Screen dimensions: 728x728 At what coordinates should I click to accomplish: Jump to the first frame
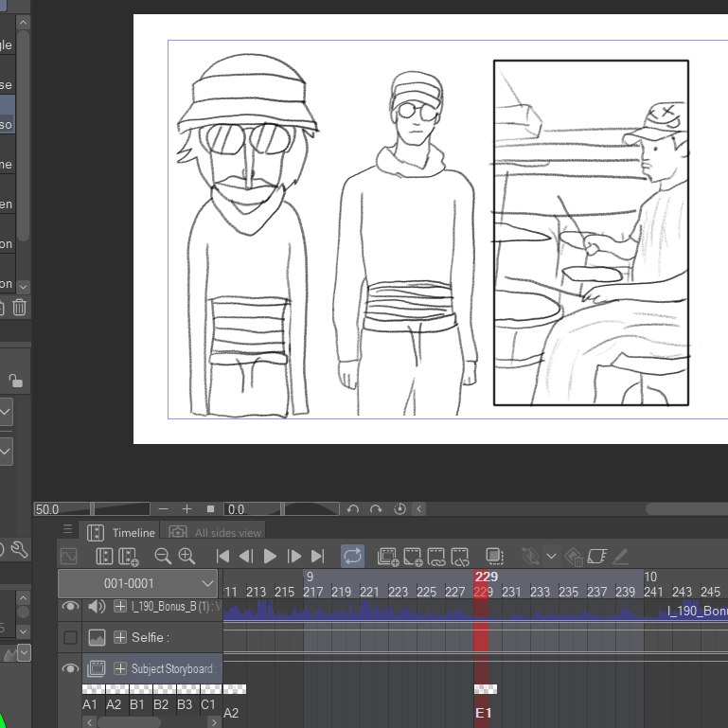coord(222,557)
